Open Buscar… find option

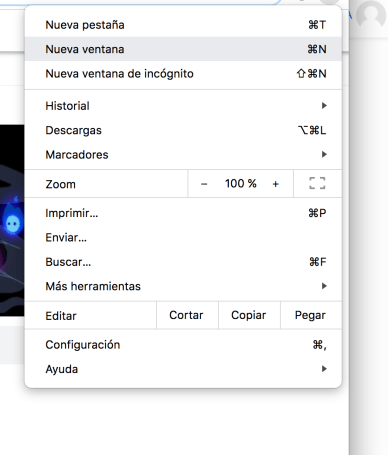(x=183, y=262)
